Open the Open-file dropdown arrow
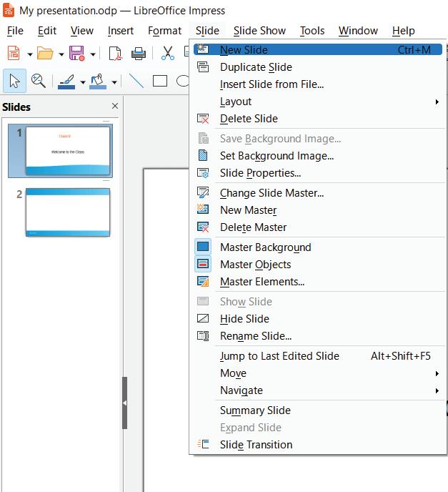 click(61, 54)
